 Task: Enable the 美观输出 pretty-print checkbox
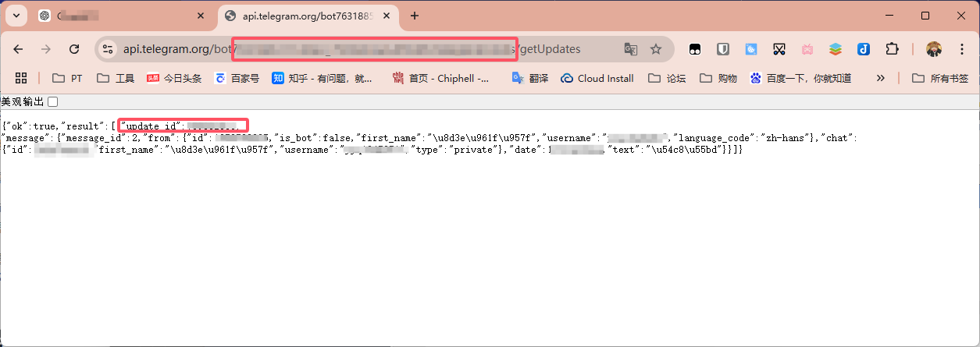52,101
